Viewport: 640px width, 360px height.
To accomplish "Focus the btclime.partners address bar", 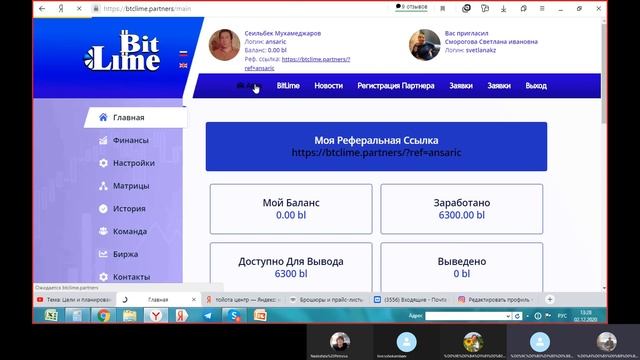I will point(147,8).
